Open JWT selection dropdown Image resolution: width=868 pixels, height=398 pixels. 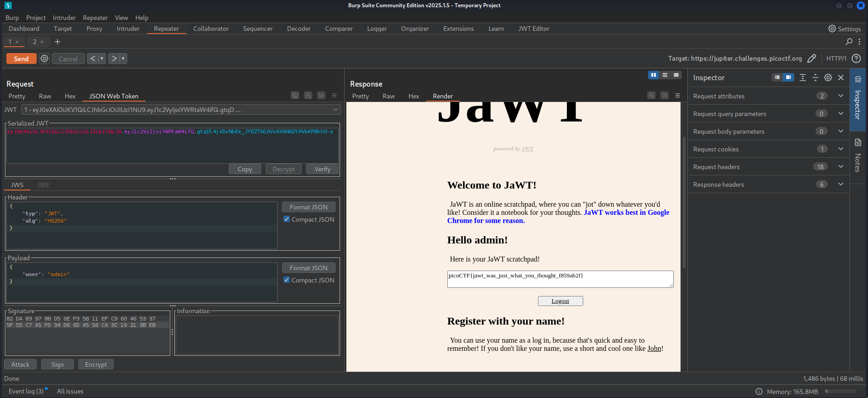(181, 110)
